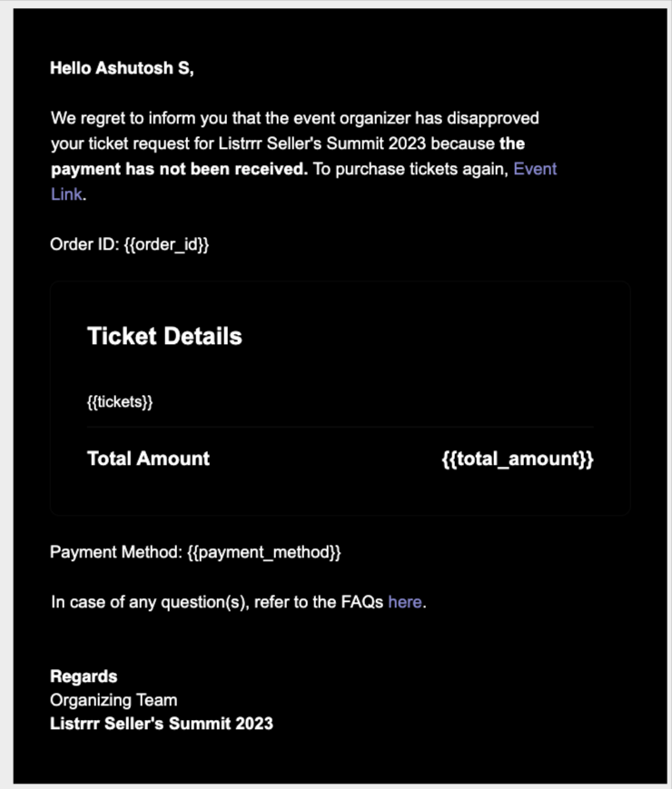Click the "Order ID:" label

click(84, 244)
